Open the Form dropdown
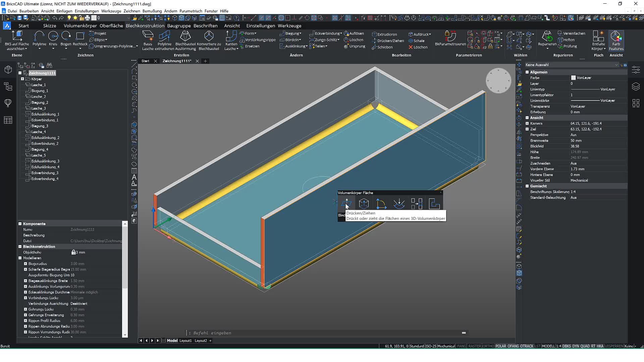Viewport: 644px width, 362px height. [248, 34]
